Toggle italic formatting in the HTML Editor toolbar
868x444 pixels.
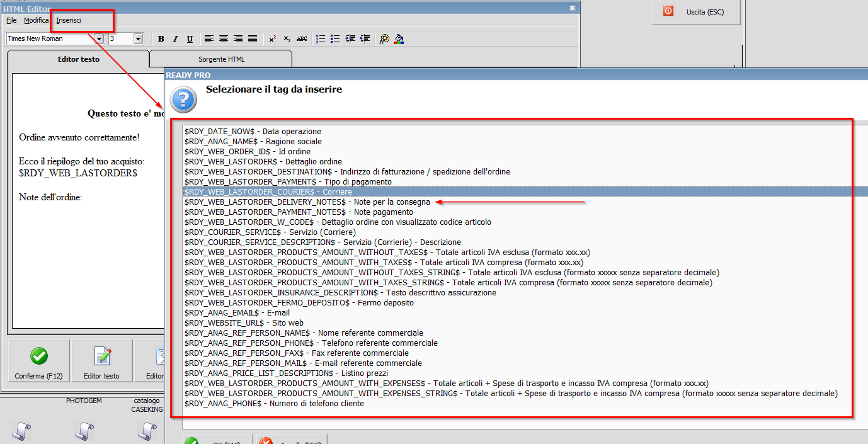click(176, 39)
